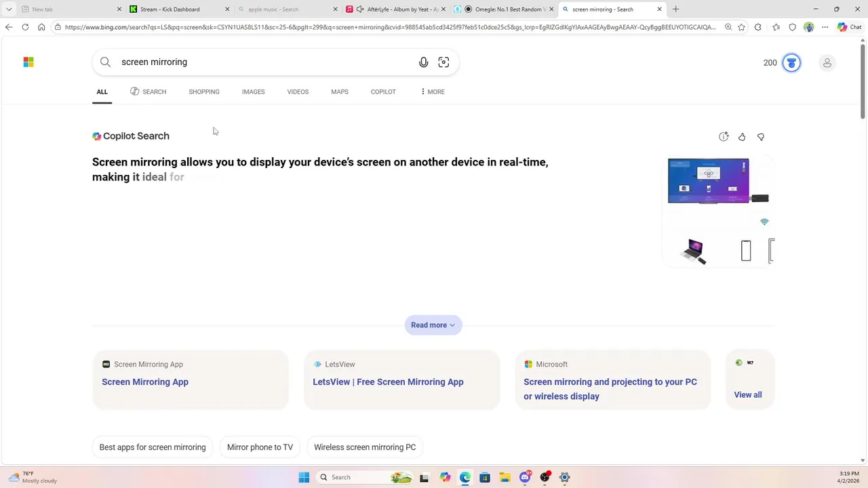Open the zoom magnifier in address bar
The height and width of the screenshot is (488, 868).
[728, 27]
